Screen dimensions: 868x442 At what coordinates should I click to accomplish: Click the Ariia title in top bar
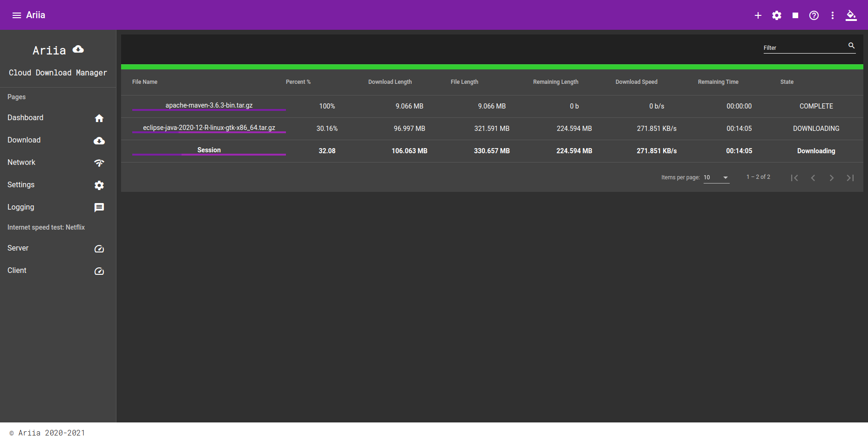35,15
